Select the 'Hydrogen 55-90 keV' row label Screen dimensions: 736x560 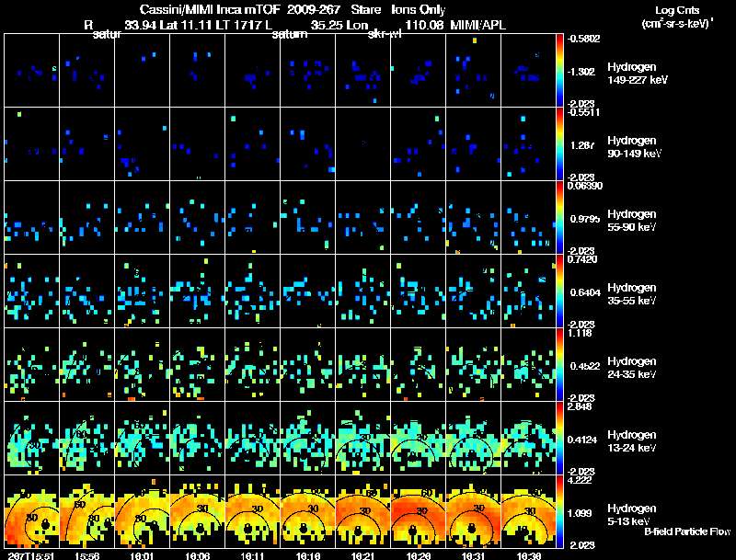click(x=632, y=221)
